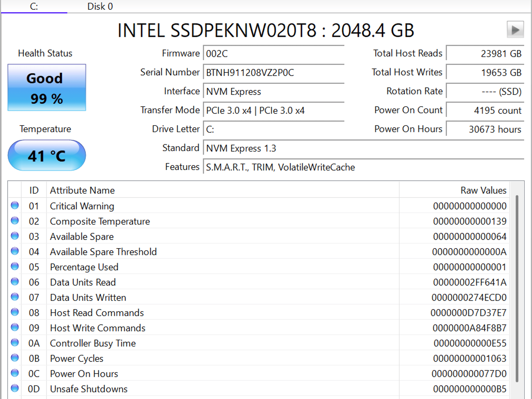
Task: Click raw value 00000000000064
Action: click(470, 236)
